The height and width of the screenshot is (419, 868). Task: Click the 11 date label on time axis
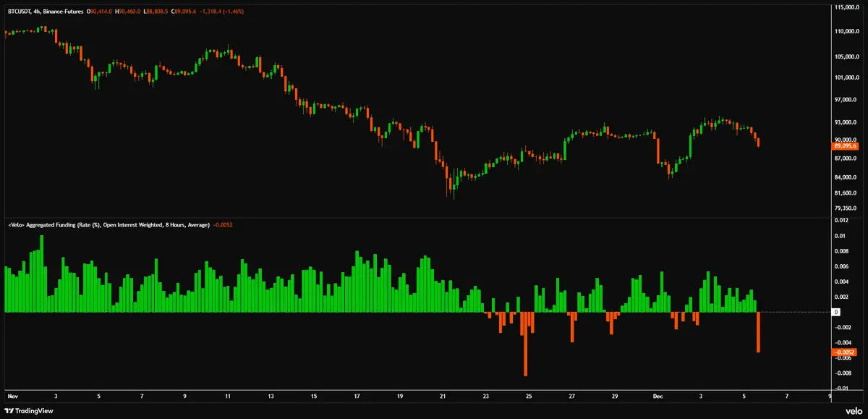click(228, 397)
